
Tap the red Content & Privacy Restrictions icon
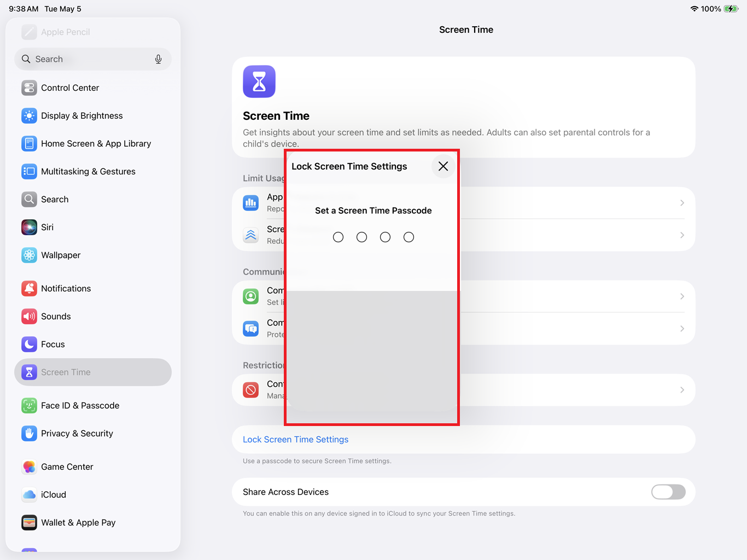click(x=251, y=390)
